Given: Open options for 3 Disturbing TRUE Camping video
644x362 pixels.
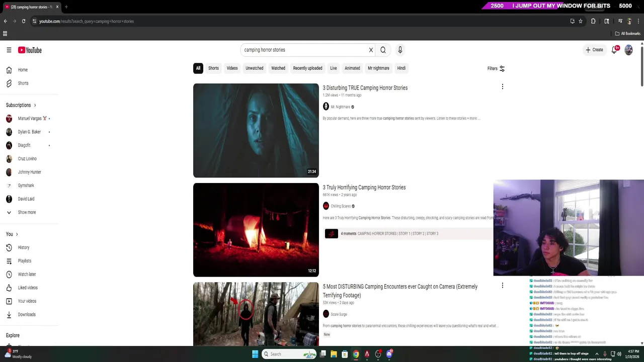Looking at the screenshot, I should click(502, 86).
